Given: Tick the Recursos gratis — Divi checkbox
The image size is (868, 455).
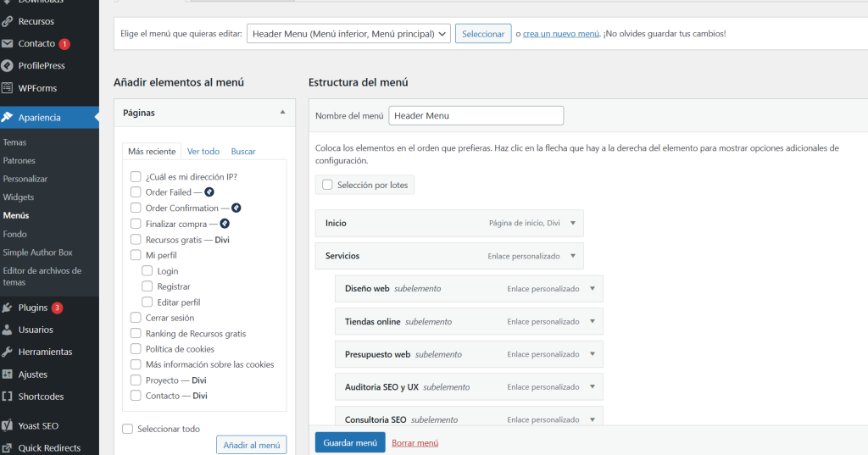Looking at the screenshot, I should click(x=136, y=240).
